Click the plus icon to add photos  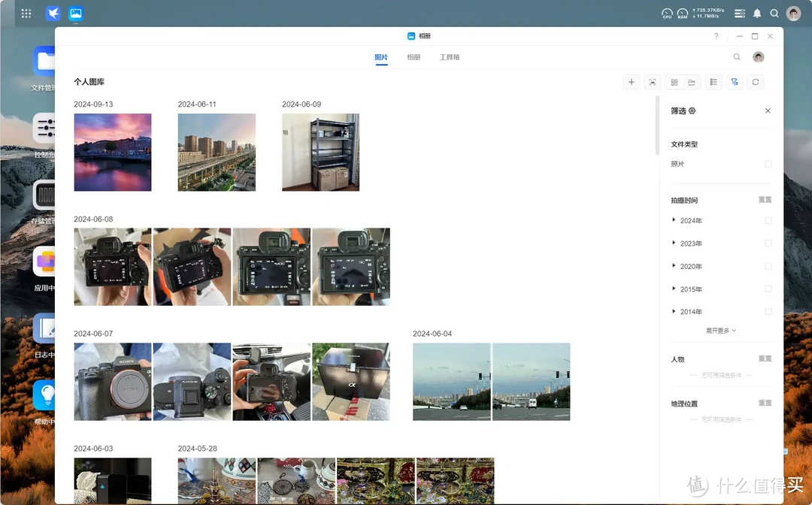[631, 83]
